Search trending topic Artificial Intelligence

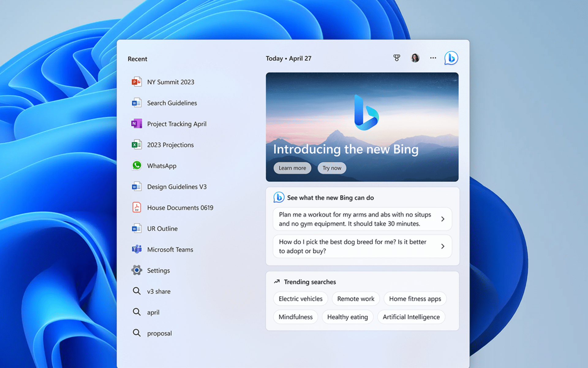pyautogui.click(x=411, y=317)
